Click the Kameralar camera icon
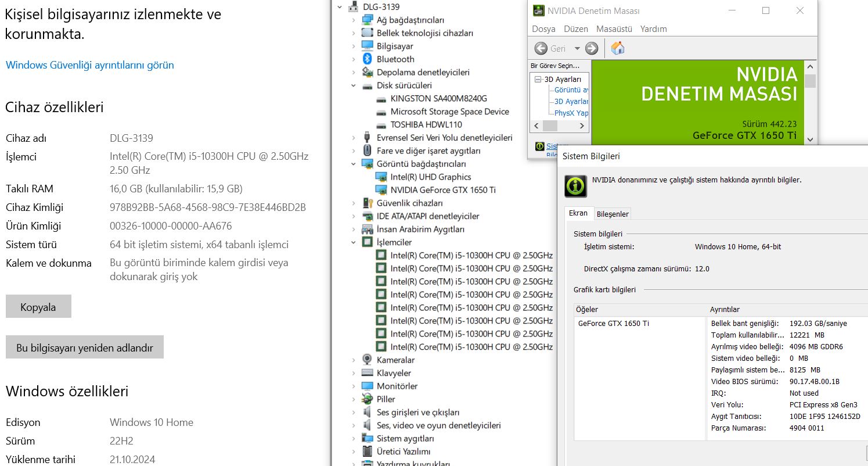This screenshot has height=466, width=868. 367,360
